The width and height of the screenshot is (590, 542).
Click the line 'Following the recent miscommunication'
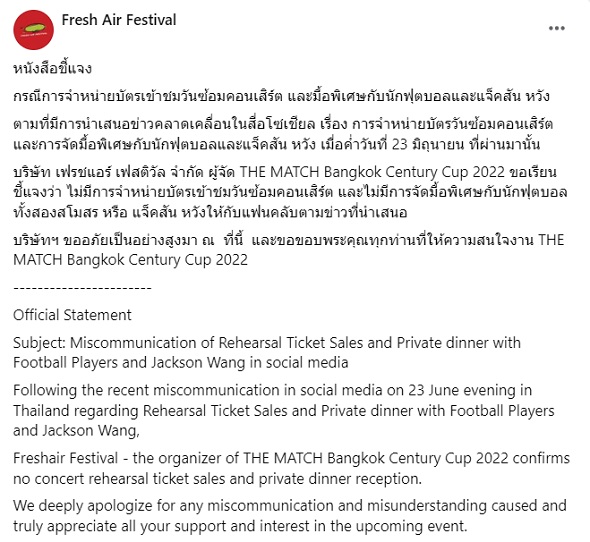coord(272,390)
